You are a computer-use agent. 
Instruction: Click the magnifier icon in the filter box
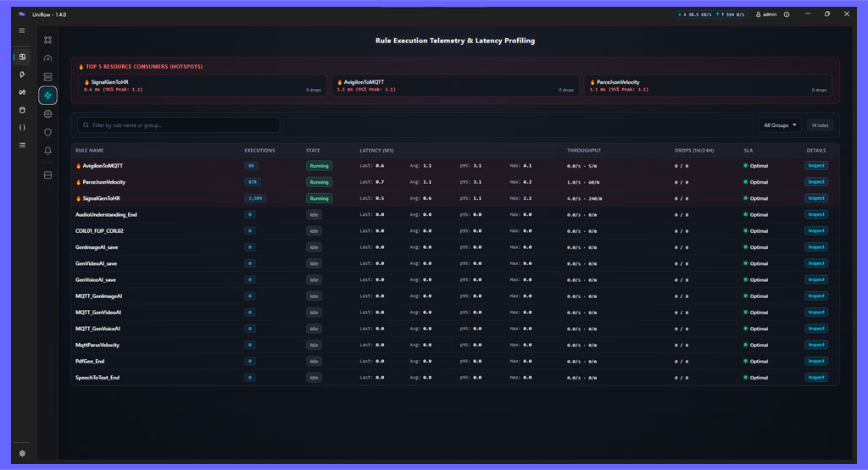pyautogui.click(x=86, y=125)
